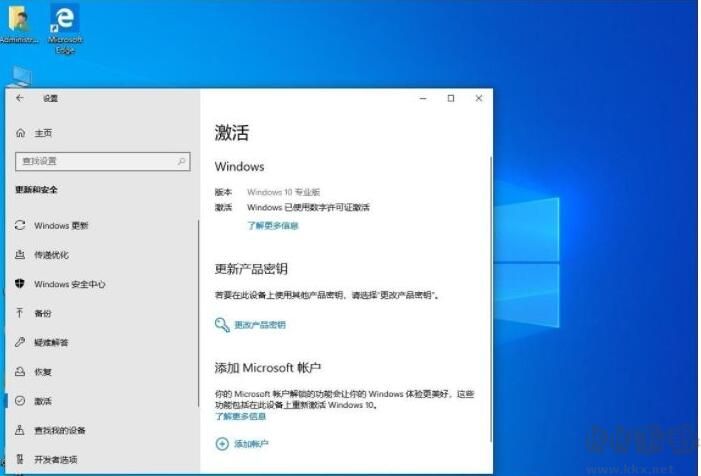Screen dimensions: 701x476
Task: Select the This PC desktop icon behind Settings
Action: 20,76
